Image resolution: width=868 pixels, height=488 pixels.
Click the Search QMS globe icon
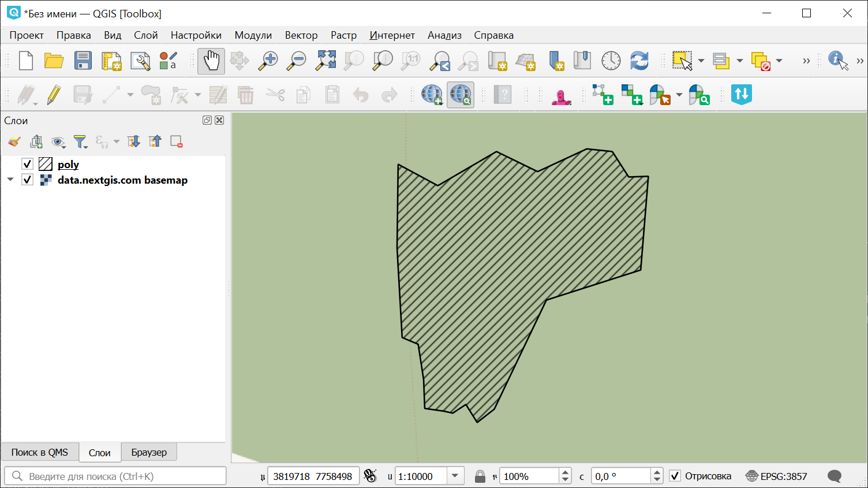[461, 95]
